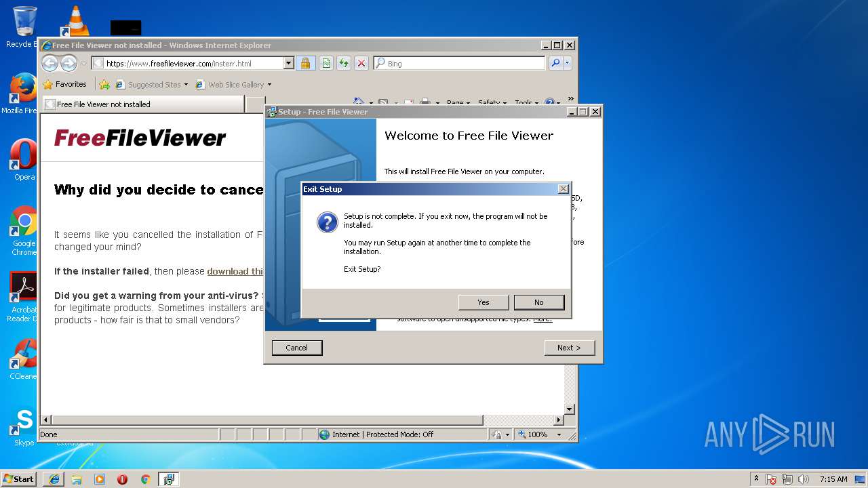Open the Favorites star button
Screen dimensions: 868x488
[65, 85]
